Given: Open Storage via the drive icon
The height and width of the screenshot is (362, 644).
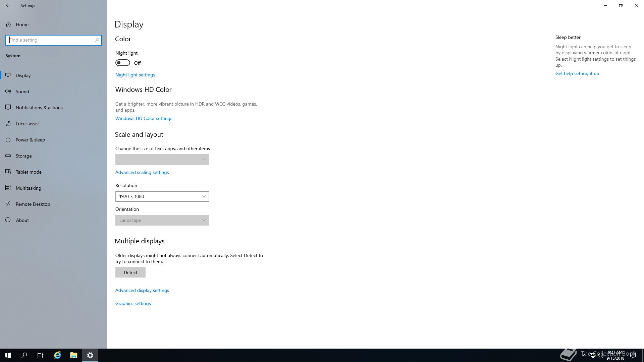Looking at the screenshot, I should point(8,156).
